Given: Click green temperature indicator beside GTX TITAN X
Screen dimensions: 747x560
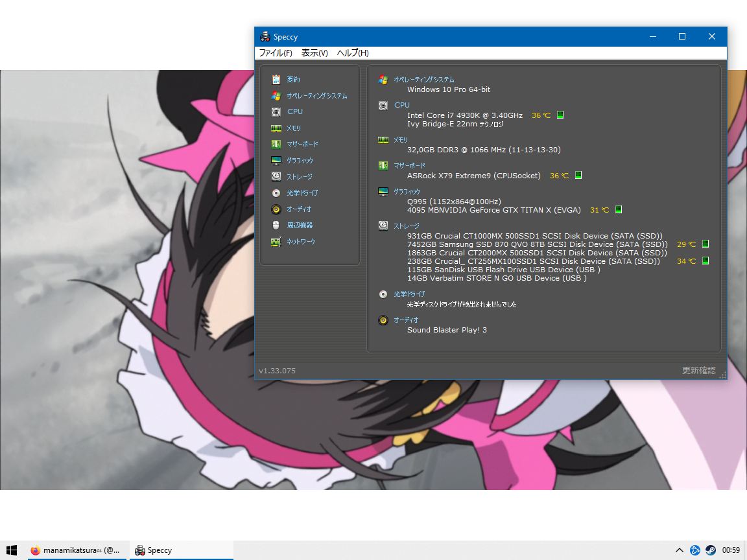Looking at the screenshot, I should 619,209.
